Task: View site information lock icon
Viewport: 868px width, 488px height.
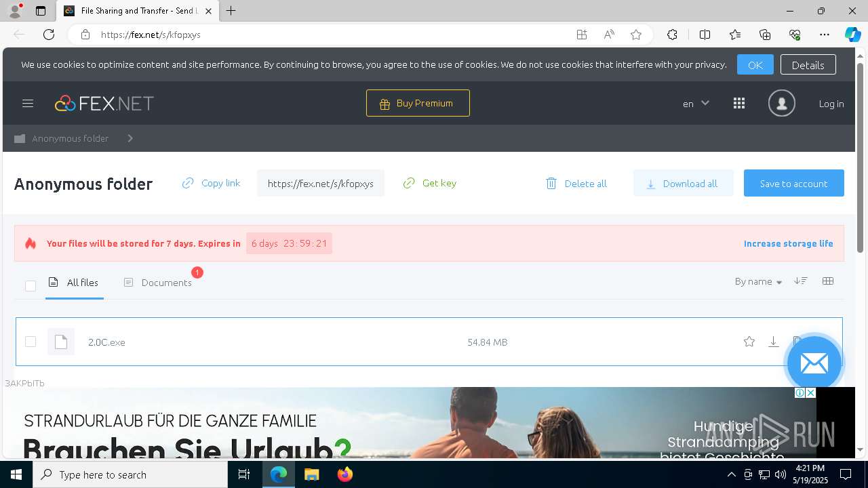Action: [x=85, y=35]
